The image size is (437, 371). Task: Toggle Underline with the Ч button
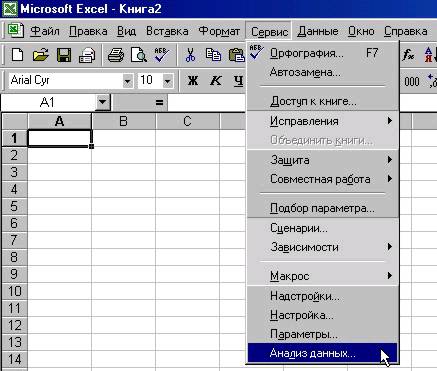[238, 81]
